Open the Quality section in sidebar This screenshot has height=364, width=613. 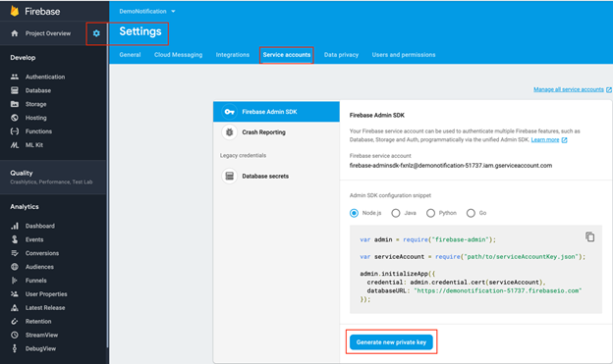[x=53, y=177]
